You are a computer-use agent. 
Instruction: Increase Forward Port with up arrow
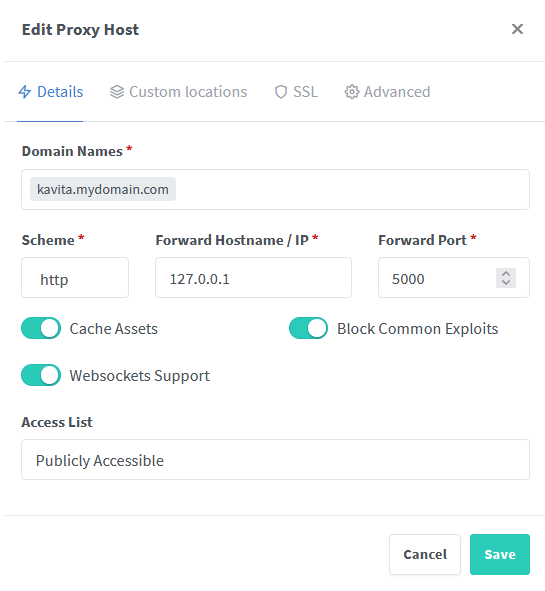[506, 274]
